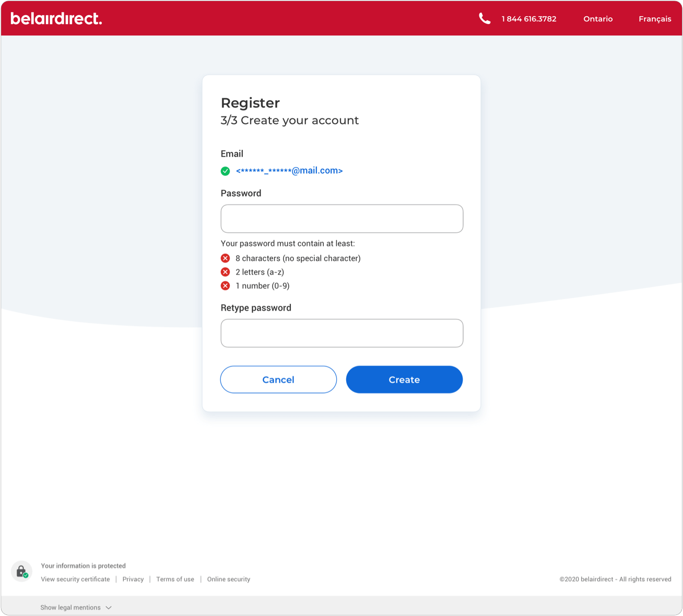Screen dimensions: 683x616
Task: Open the Terms of use page
Action: click(x=175, y=579)
